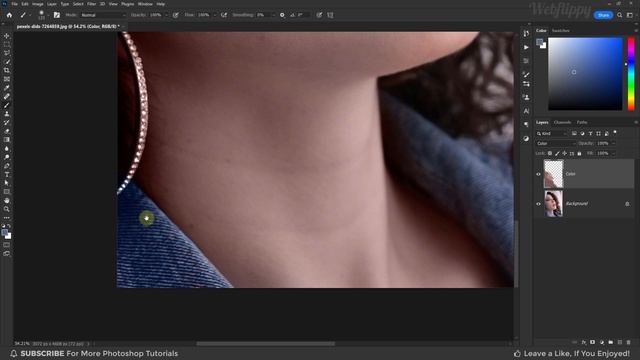Open the layer blend mode dropdown
The image size is (640, 360).
[556, 144]
